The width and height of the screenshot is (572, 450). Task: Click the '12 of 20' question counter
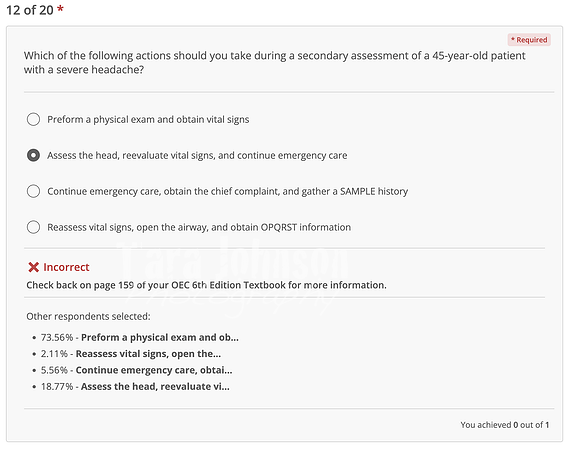30,10
